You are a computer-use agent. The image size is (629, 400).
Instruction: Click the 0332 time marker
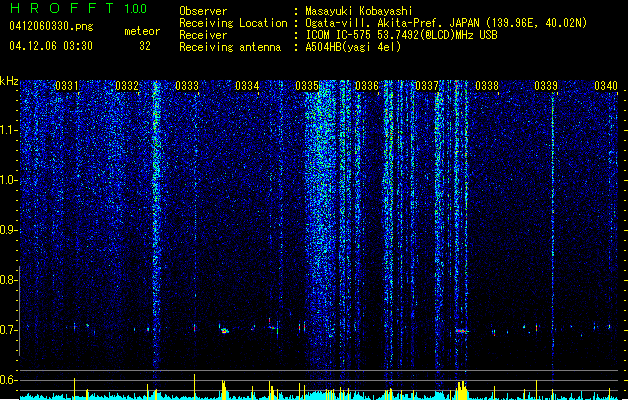[x=127, y=86]
